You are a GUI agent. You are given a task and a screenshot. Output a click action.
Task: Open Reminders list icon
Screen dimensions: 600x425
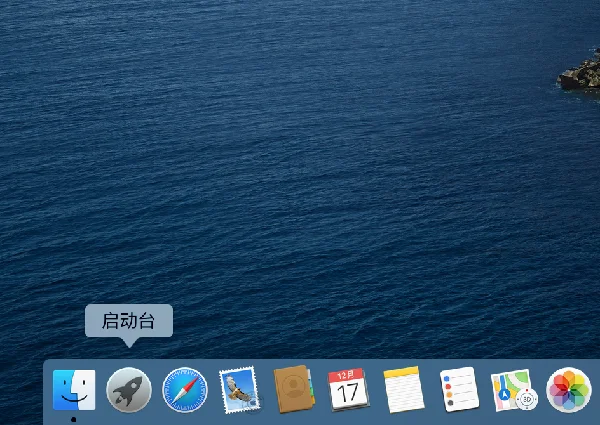[x=459, y=389]
